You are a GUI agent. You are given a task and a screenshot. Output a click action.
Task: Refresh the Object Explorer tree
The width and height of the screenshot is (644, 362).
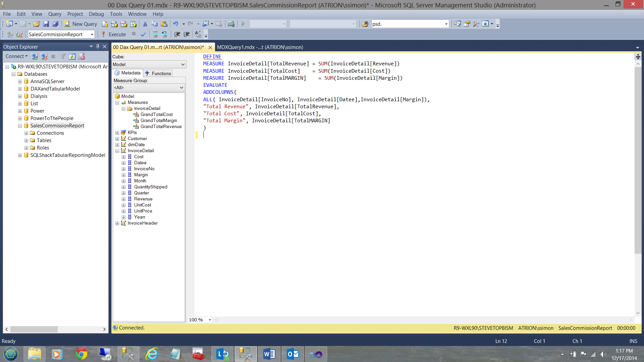[72, 56]
